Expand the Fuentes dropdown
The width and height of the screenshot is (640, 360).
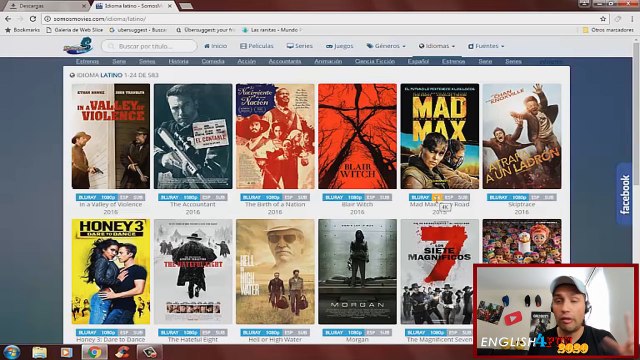pyautogui.click(x=486, y=46)
